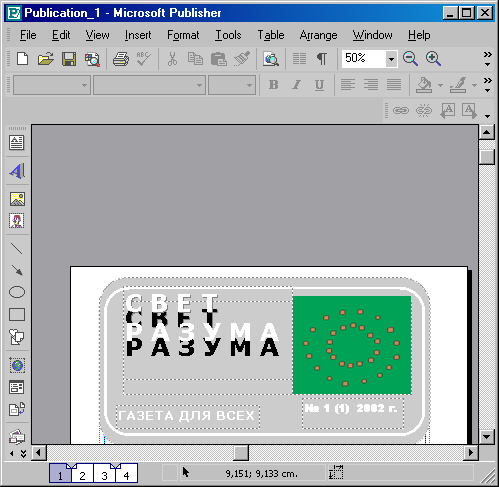Select the Arrow drawing tool
The width and height of the screenshot is (499, 487).
click(x=17, y=270)
